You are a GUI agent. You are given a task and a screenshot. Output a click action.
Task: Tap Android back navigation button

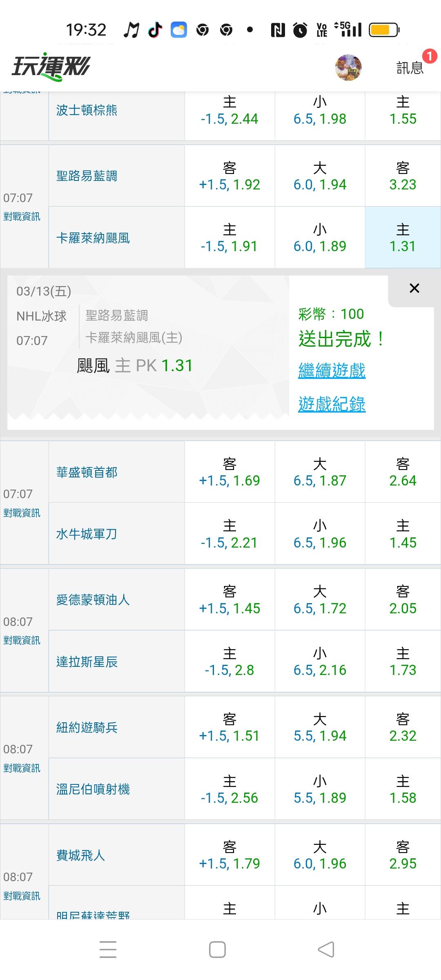pyautogui.click(x=326, y=949)
